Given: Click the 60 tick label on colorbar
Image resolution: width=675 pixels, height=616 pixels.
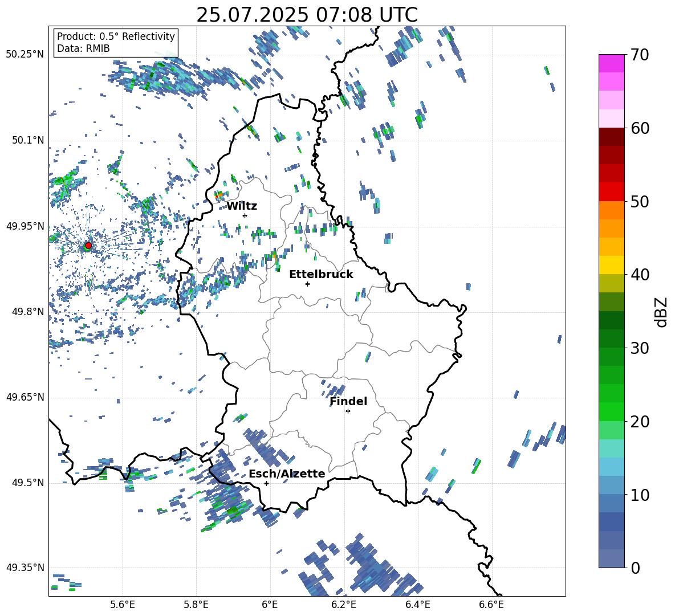Looking at the screenshot, I should [x=640, y=128].
